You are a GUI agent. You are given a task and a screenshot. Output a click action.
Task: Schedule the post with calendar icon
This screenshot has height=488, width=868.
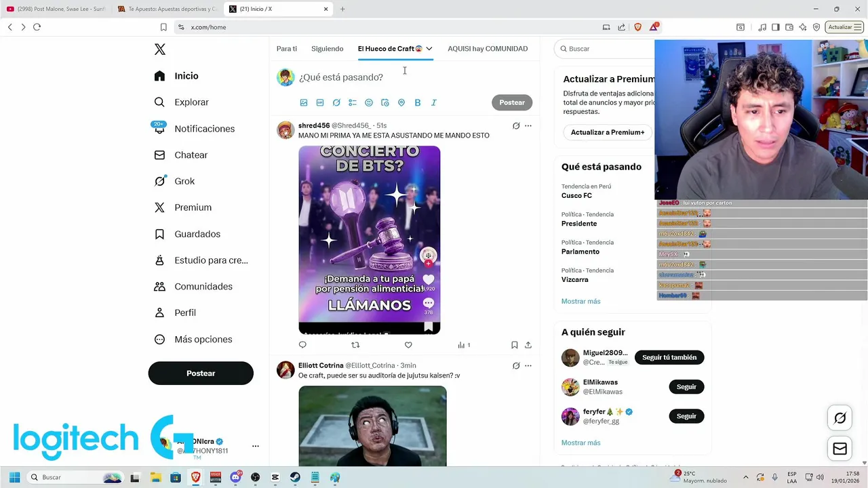pos(385,102)
